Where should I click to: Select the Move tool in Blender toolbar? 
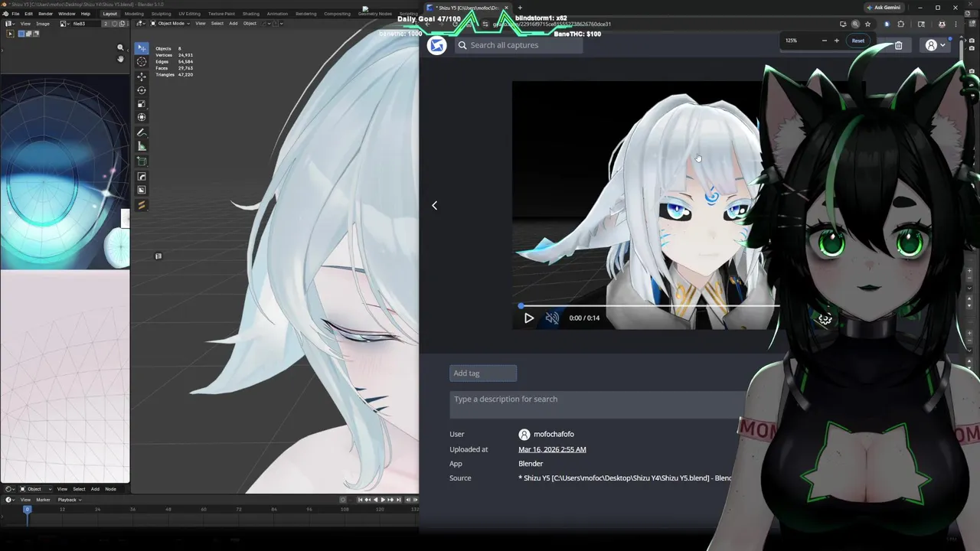point(142,77)
